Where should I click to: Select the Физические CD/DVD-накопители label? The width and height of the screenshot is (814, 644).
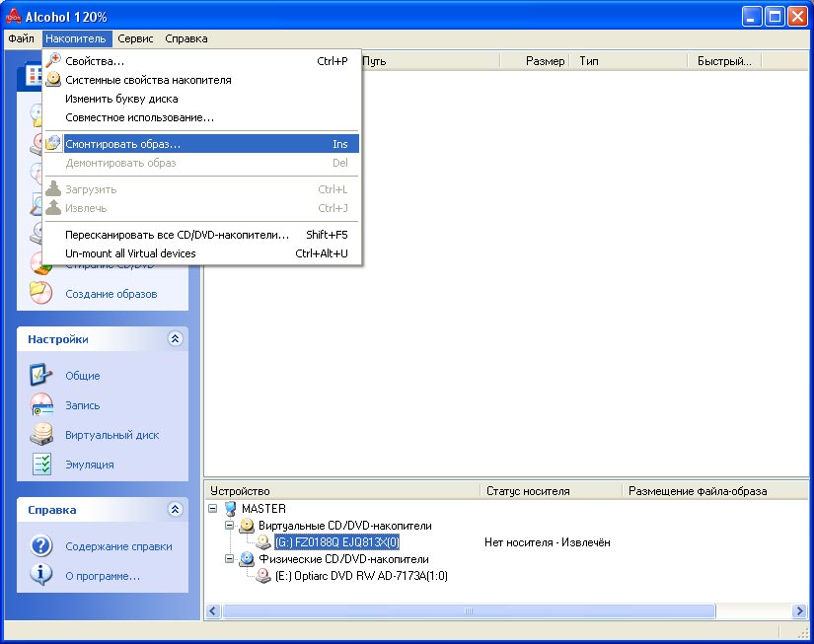tap(343, 559)
